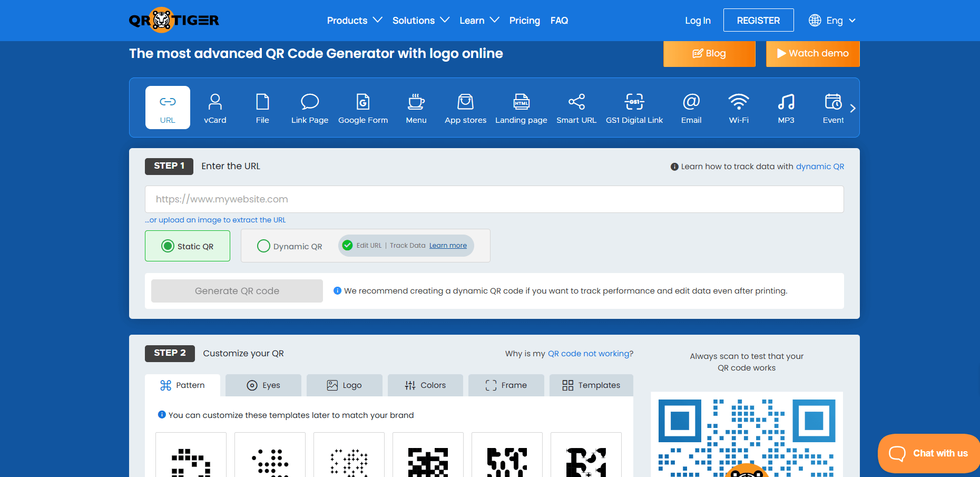
Task: Open the Blog button
Action: point(709,54)
